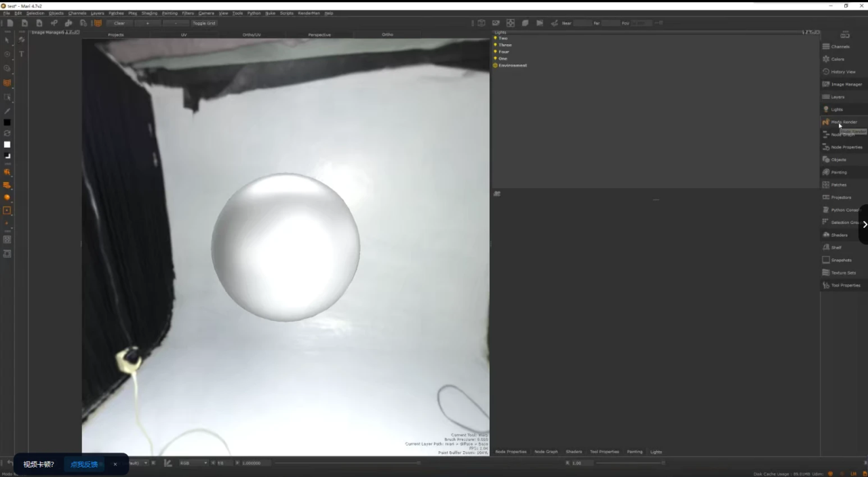
Task: Select the orange sphere tool in left toolbox
Action: [x=7, y=197]
